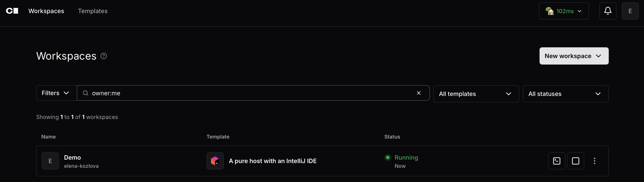644x182 pixels.
Task: Click the Coder logo icon
Action: [12, 11]
